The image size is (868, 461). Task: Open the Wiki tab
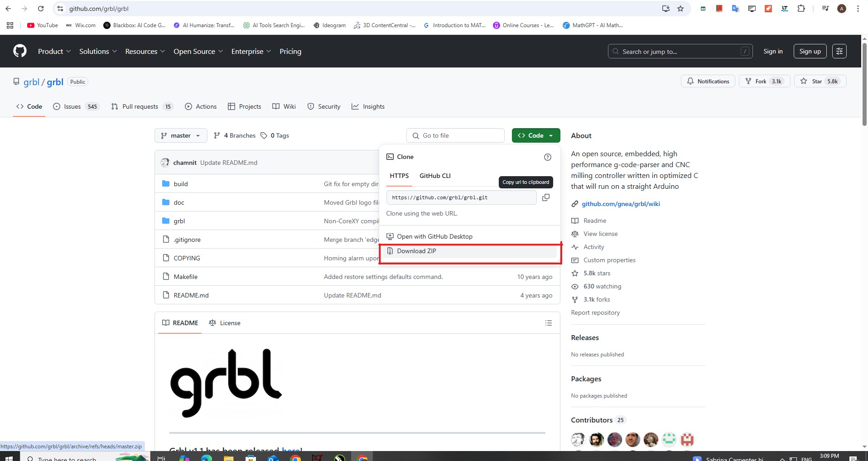coord(284,106)
